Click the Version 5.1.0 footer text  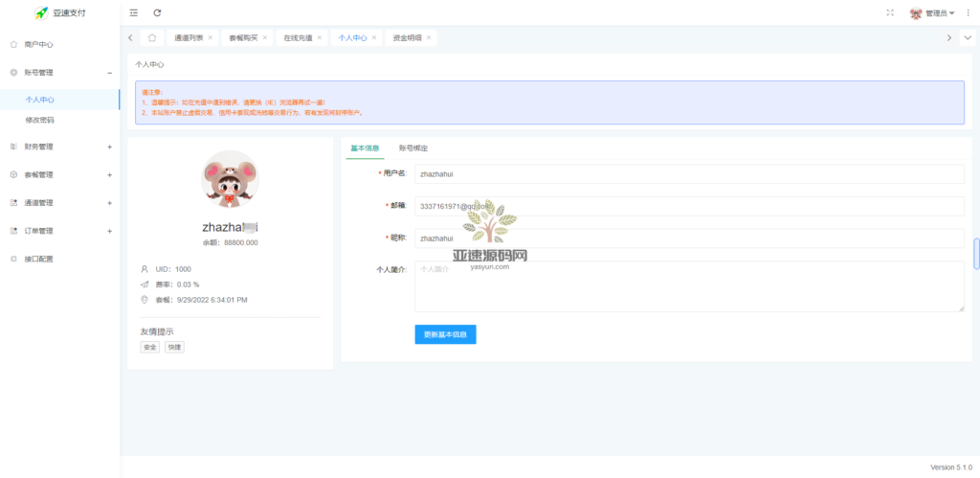(x=951, y=467)
